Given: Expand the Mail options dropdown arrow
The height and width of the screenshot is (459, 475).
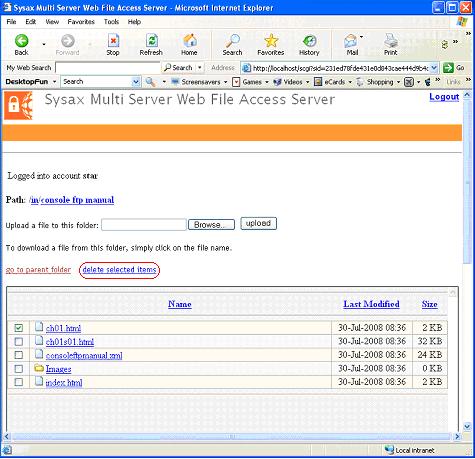Looking at the screenshot, I should [362, 37].
